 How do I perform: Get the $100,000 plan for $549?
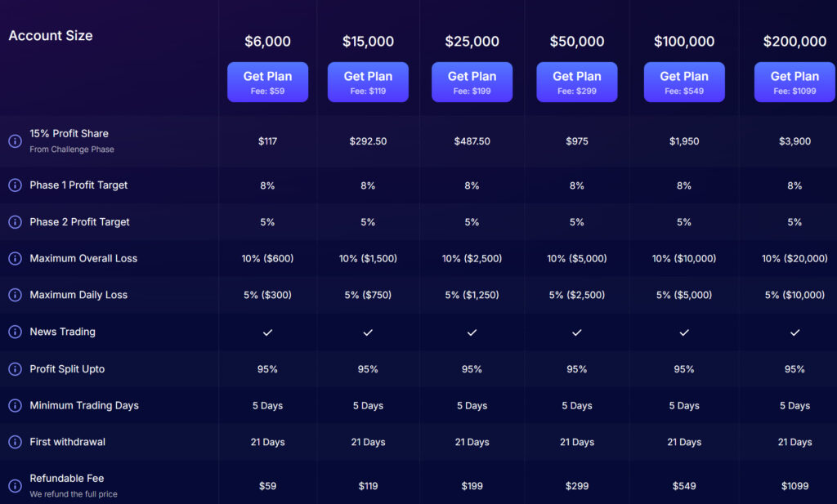point(684,83)
